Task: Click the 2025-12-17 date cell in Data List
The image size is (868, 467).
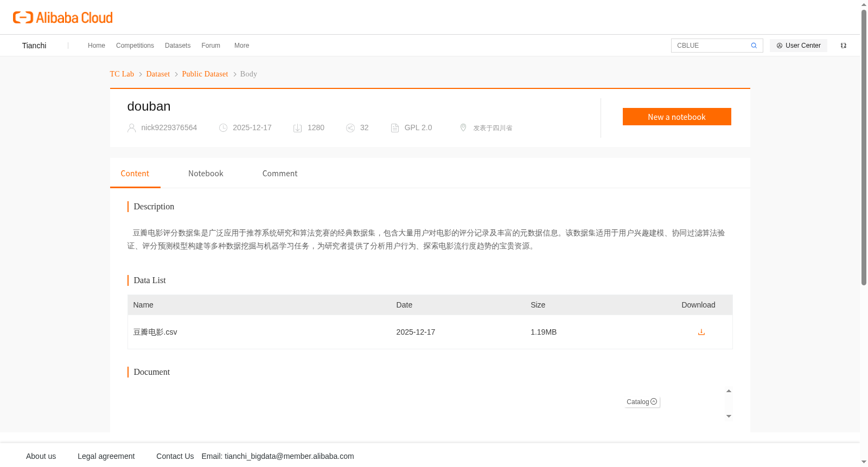Action: point(416,332)
